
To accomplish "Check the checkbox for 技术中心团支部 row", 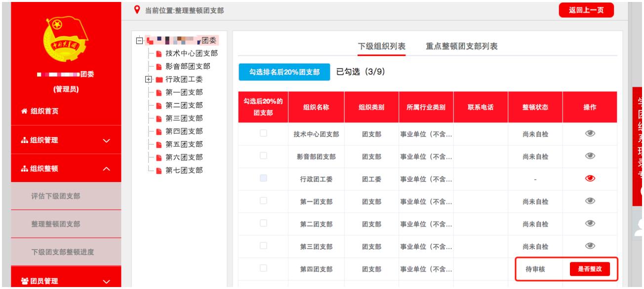I will [263, 133].
